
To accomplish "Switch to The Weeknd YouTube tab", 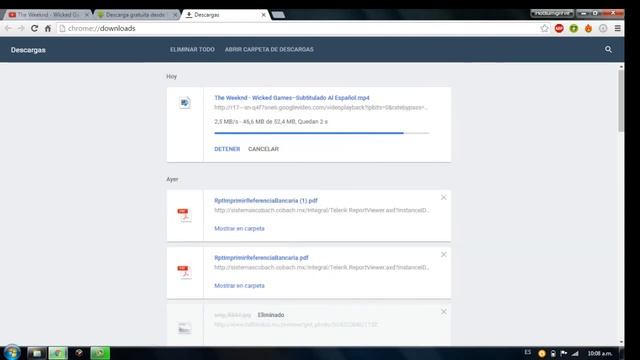I will [47, 15].
